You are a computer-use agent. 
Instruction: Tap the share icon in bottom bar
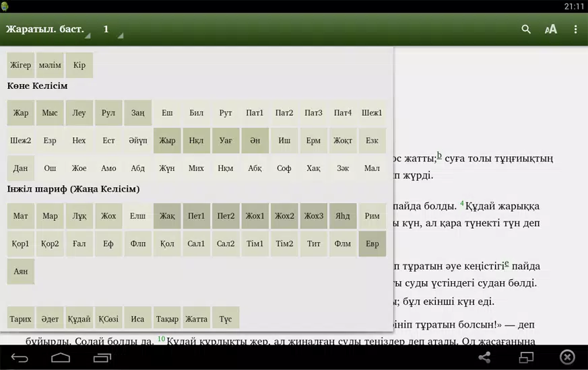coord(484,357)
